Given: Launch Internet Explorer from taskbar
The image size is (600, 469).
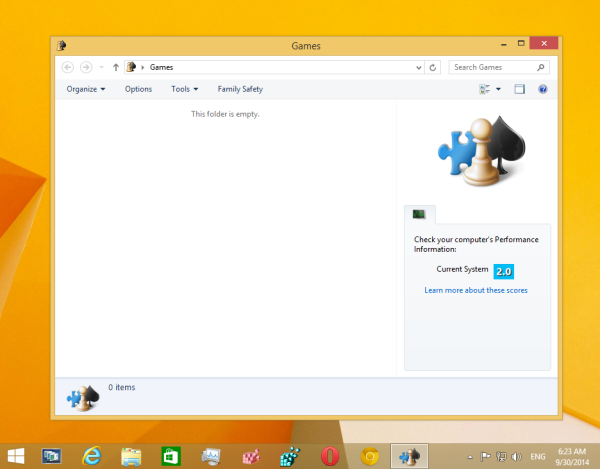Looking at the screenshot, I should (91, 456).
